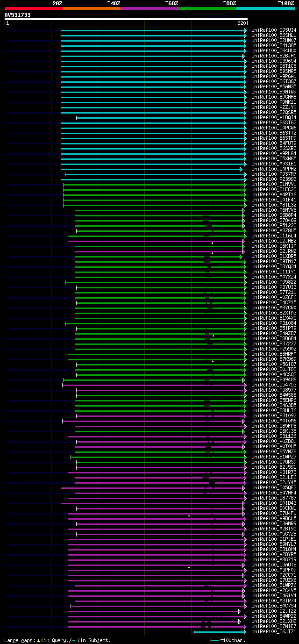
Task: Select UniRef100_A2ZJY0 label
Action: tap(274, 107)
